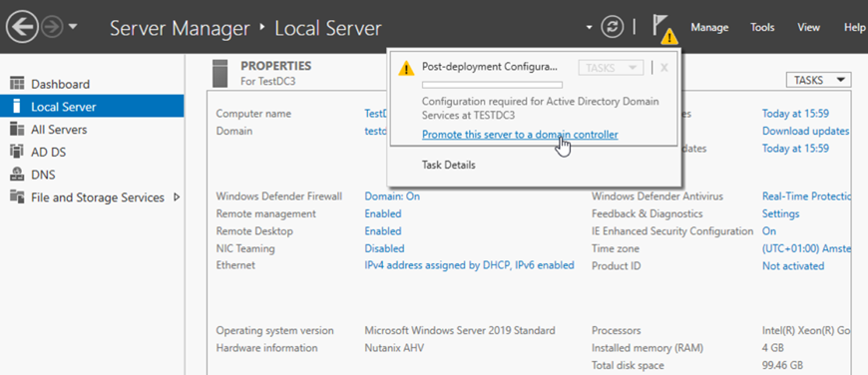Click Real-Time Protection antivirus link
Image resolution: width=868 pixels, height=375 pixels.
click(806, 196)
